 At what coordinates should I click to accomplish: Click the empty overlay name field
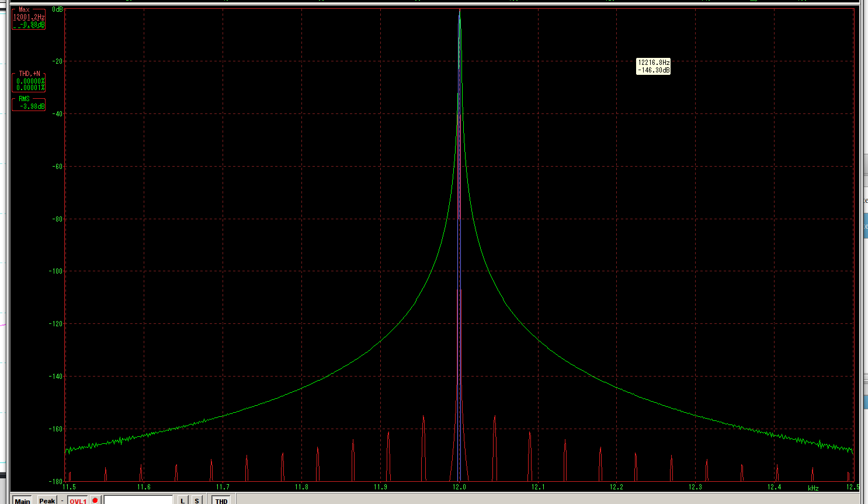(x=138, y=500)
